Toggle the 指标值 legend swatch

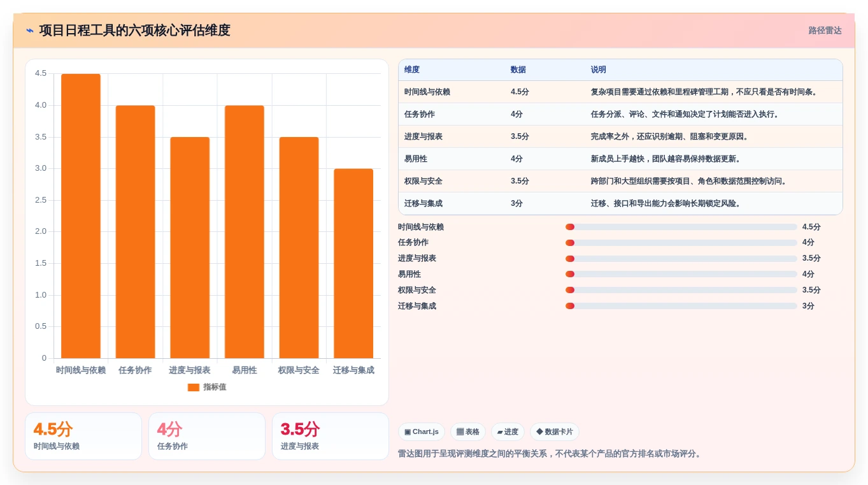(194, 387)
